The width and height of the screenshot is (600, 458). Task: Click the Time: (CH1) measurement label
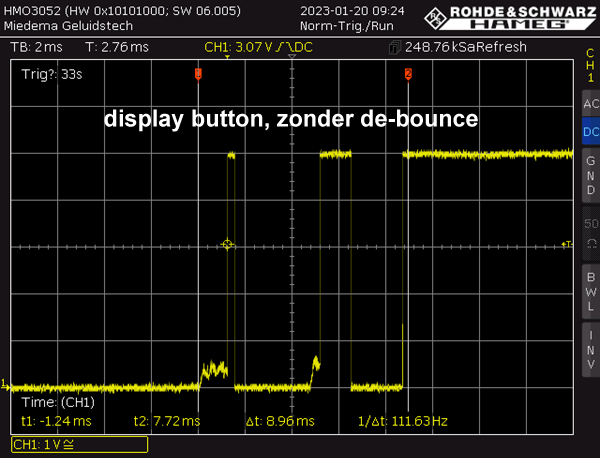tap(58, 402)
